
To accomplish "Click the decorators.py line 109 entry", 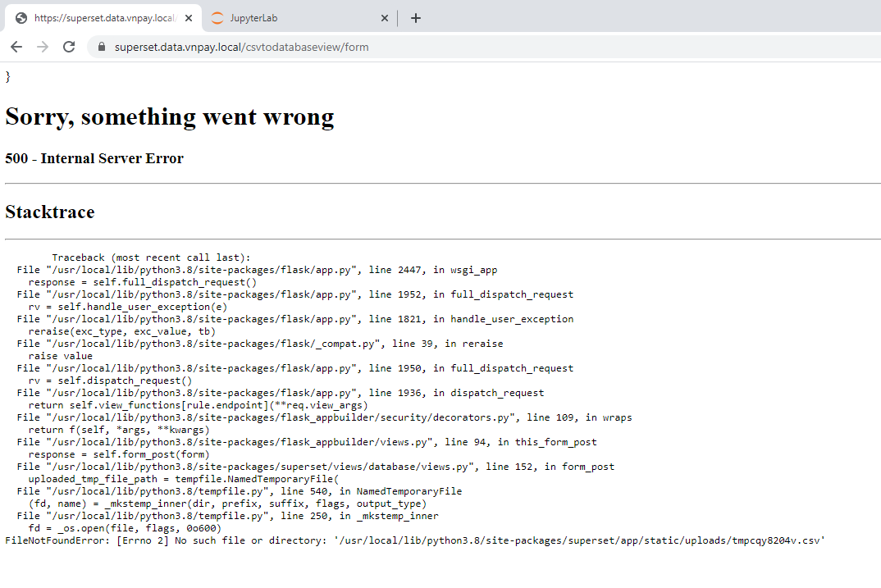I will click(x=324, y=418).
